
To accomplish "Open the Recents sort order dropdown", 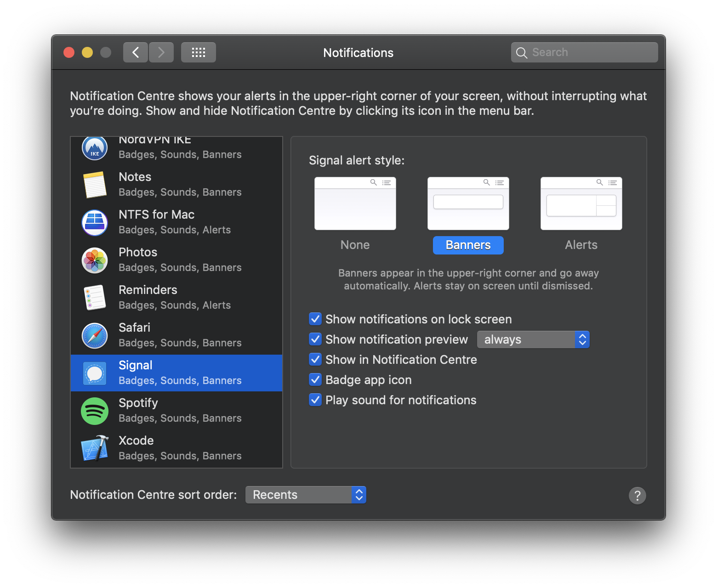I will tap(306, 495).
